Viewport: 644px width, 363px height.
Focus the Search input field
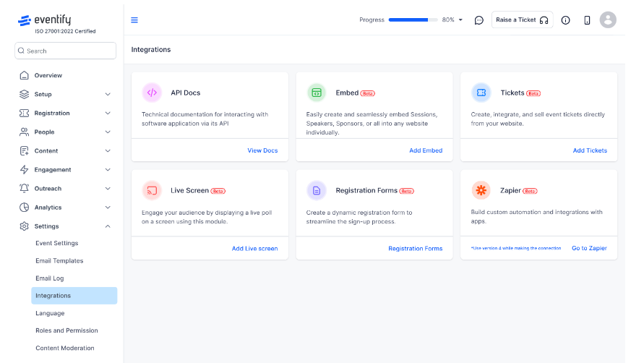click(x=65, y=51)
